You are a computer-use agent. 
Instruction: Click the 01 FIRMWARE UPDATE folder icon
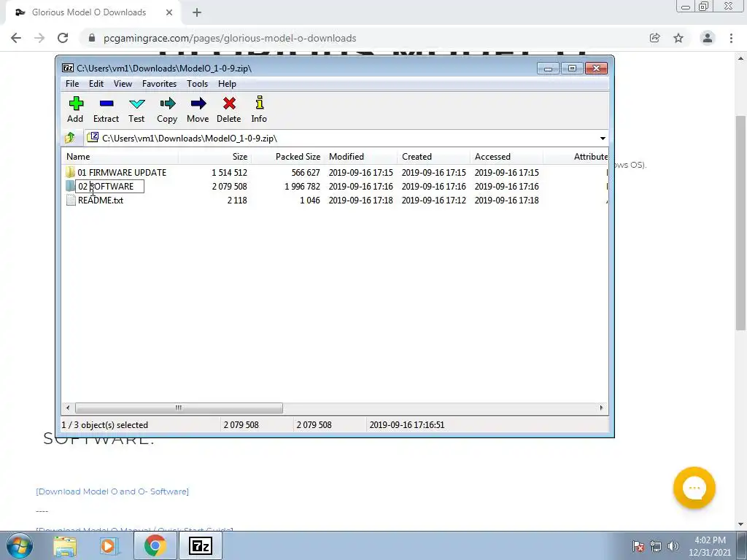tap(70, 172)
